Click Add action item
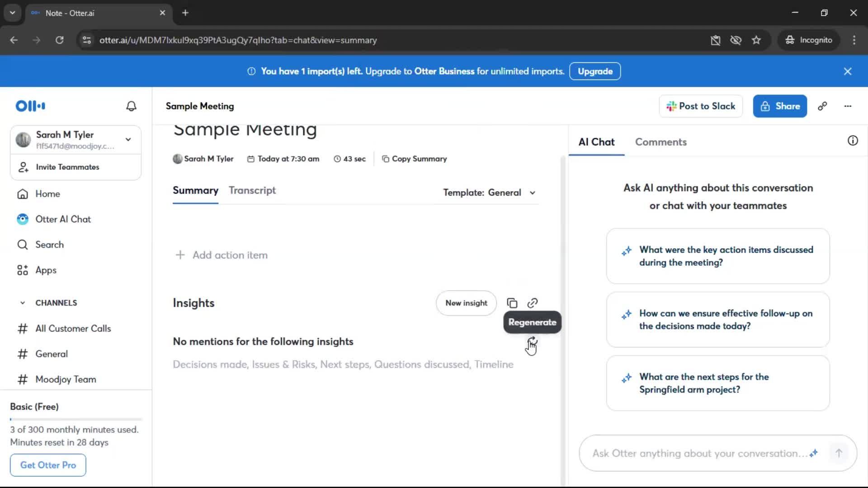 point(222,255)
